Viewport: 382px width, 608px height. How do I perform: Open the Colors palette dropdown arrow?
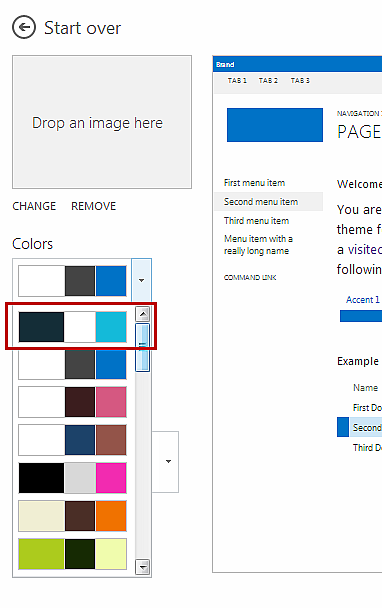coord(142,280)
